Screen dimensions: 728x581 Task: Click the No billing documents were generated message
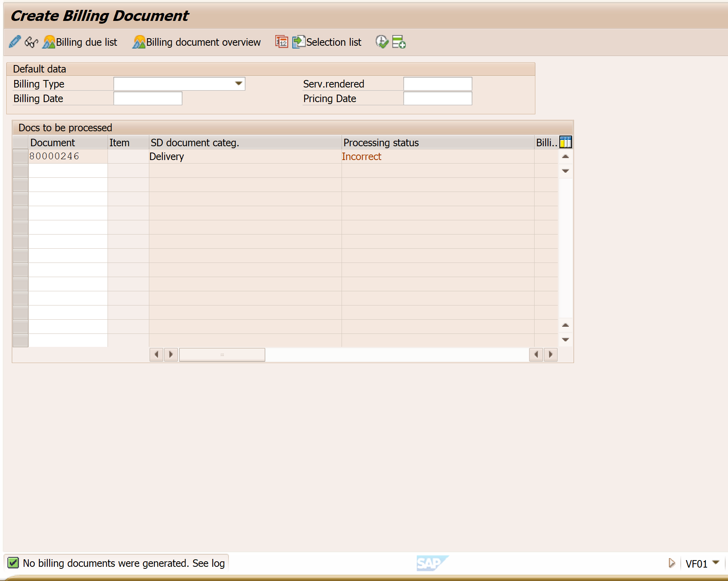124,563
